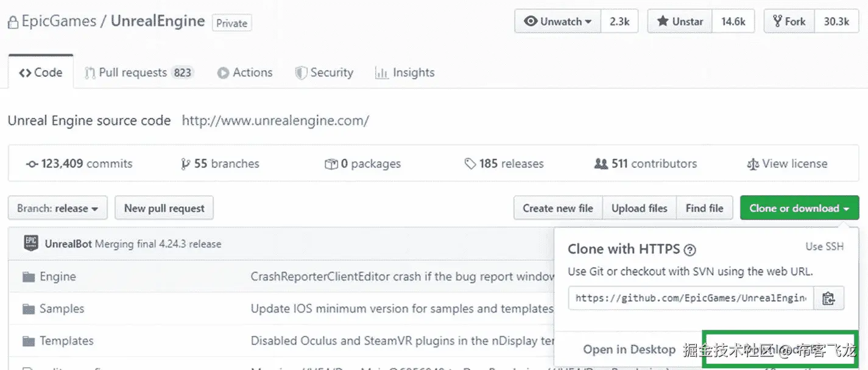Click the folder icon beside Engine
This screenshot has width=868, height=370.
click(29, 277)
